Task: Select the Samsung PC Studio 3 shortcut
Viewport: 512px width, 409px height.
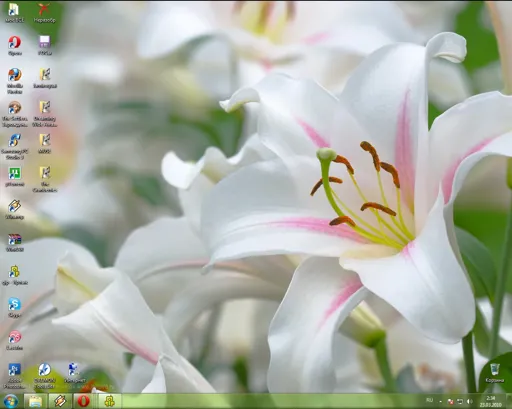Action: [14, 146]
